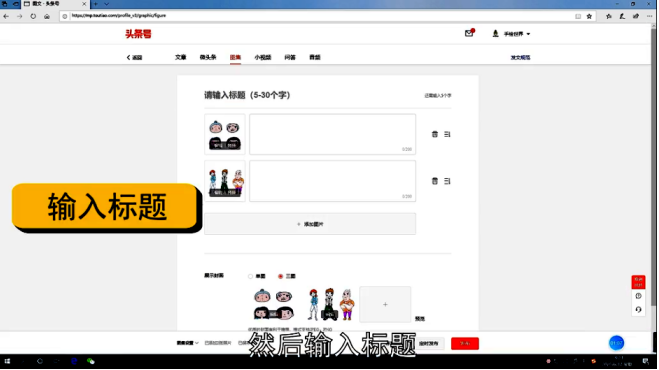Click the help question mark icon
Screen dimensions: 659x370
(x=638, y=296)
